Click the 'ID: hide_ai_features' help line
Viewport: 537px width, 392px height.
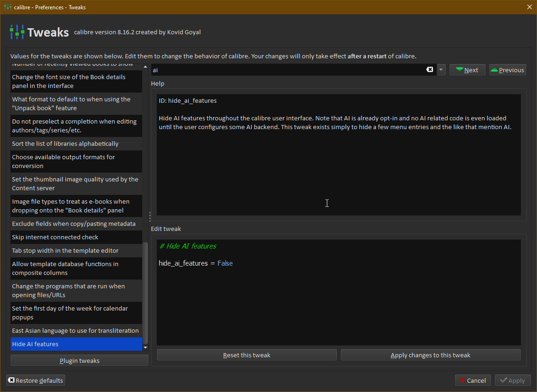187,100
